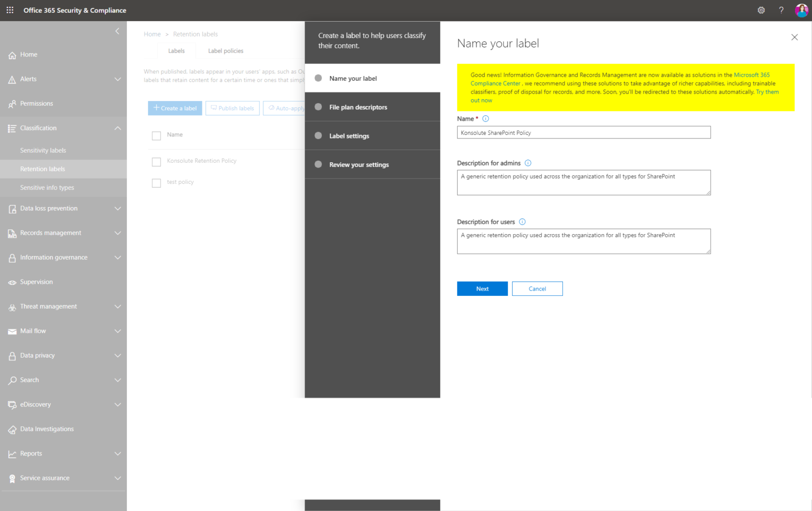Check the Name column header checkbox
Viewport: 812px width, 511px height.
156,136
